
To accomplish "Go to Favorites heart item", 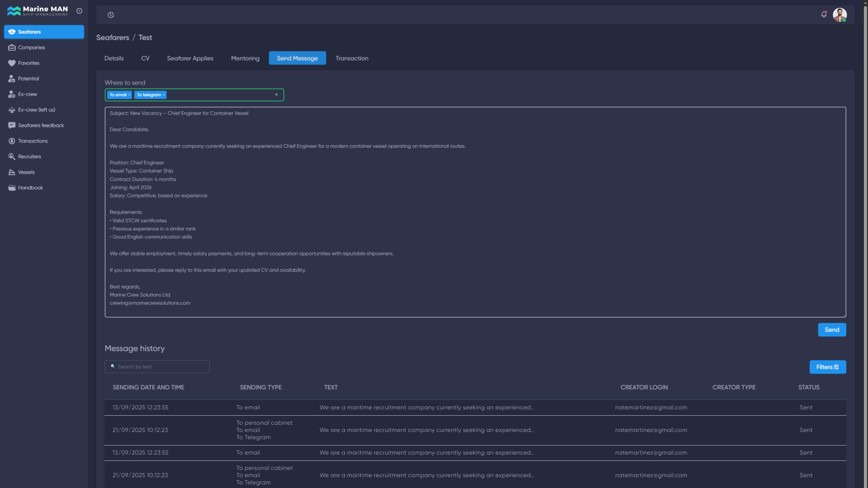I will click(x=44, y=63).
